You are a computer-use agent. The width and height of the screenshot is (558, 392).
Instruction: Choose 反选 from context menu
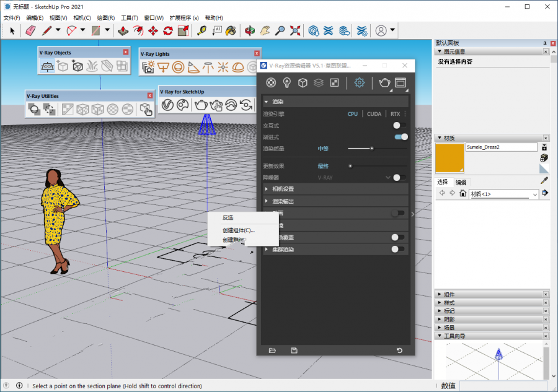(243, 217)
